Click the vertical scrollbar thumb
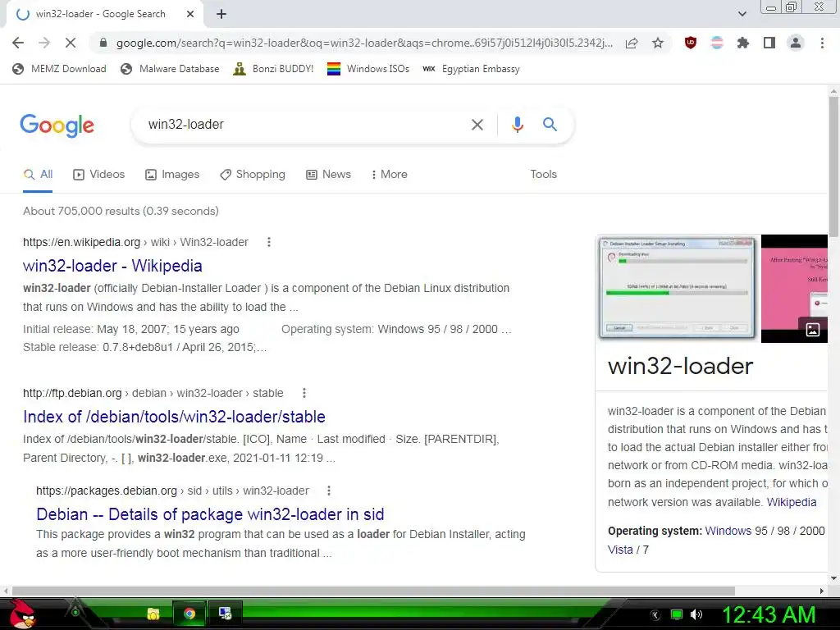Screen dimensions: 840x630 (x=833, y=166)
